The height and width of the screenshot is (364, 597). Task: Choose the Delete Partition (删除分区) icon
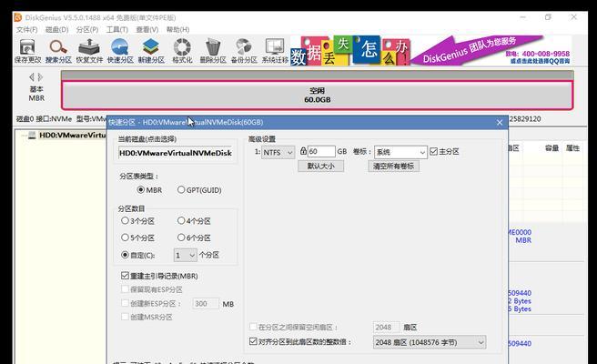(x=213, y=51)
